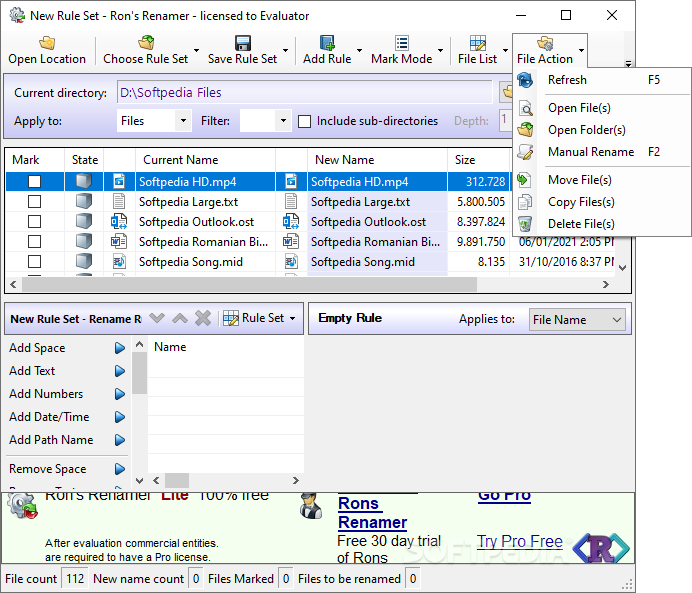Expand the Choose Rule Set dropdown arrow
This screenshot has height=593, width=692.
(196, 50)
